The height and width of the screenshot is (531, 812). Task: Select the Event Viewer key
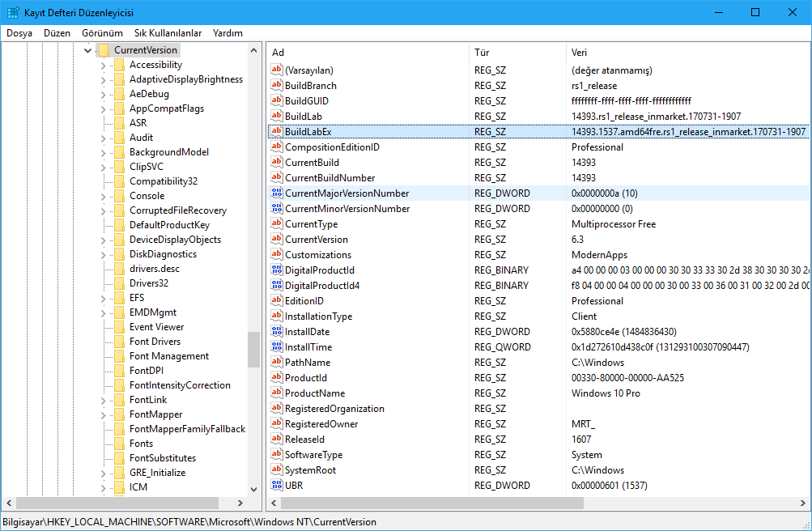pos(157,327)
